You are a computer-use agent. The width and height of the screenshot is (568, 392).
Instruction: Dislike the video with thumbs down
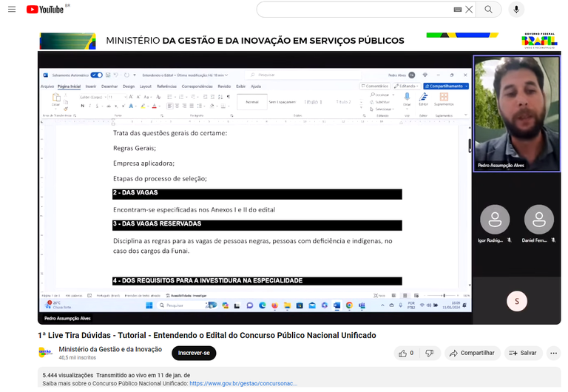[430, 353]
